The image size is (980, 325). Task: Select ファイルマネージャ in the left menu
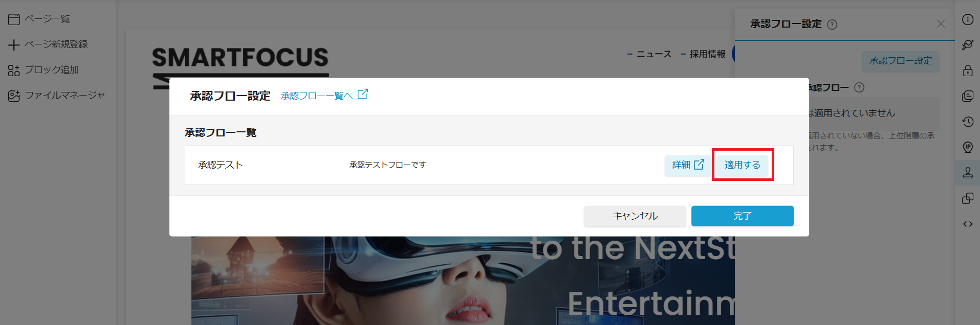(x=64, y=96)
